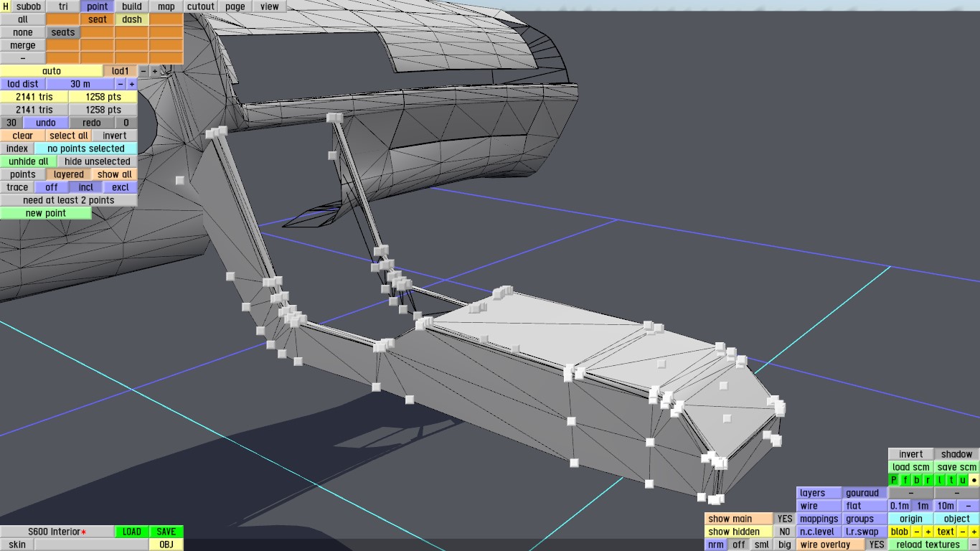The width and height of the screenshot is (980, 551).
Task: Set trace mode to incl
Action: [x=86, y=187]
